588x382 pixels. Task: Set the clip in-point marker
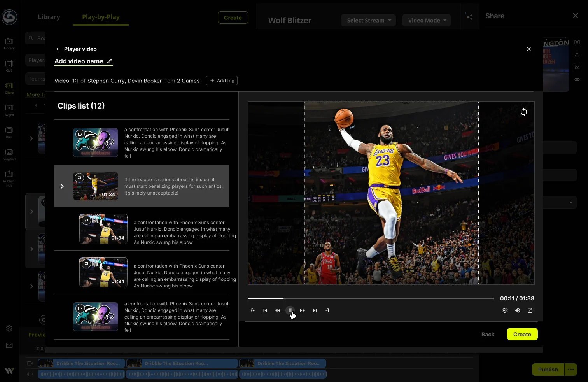pyautogui.click(x=253, y=310)
